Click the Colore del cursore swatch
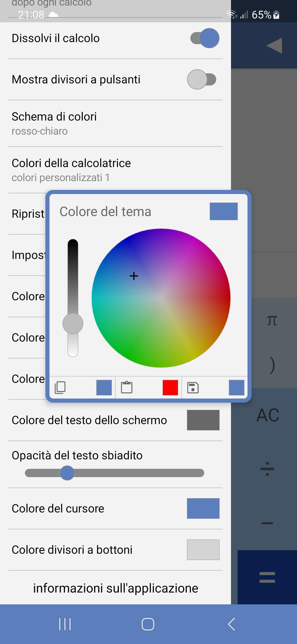 [203, 508]
